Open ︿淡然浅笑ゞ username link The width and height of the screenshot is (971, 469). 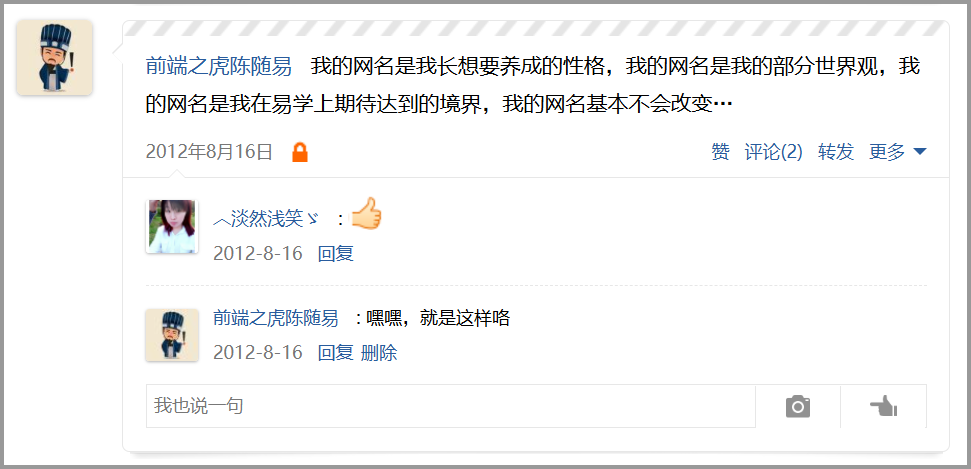(266, 219)
